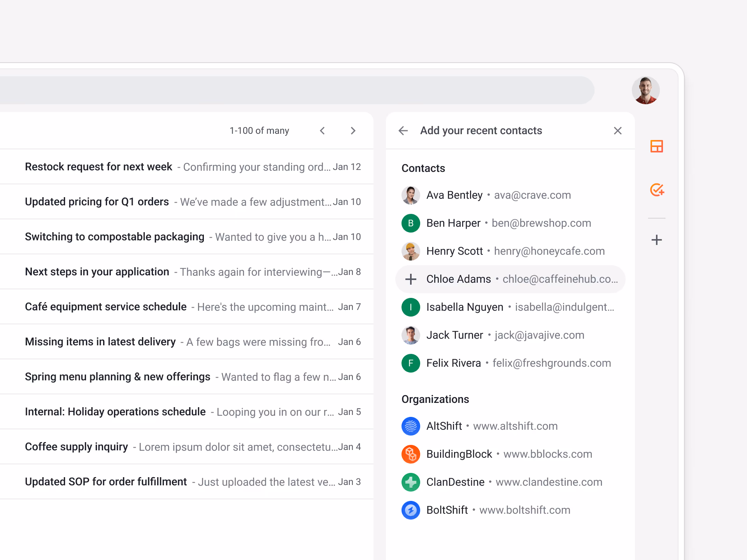Image resolution: width=747 pixels, height=560 pixels.
Task: Click the plus icon in right sidebar
Action: pyautogui.click(x=656, y=240)
